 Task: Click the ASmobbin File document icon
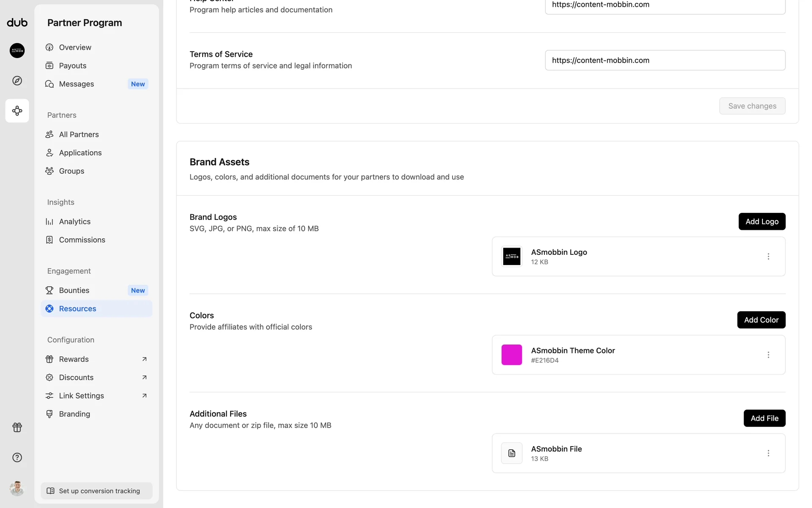(511, 453)
